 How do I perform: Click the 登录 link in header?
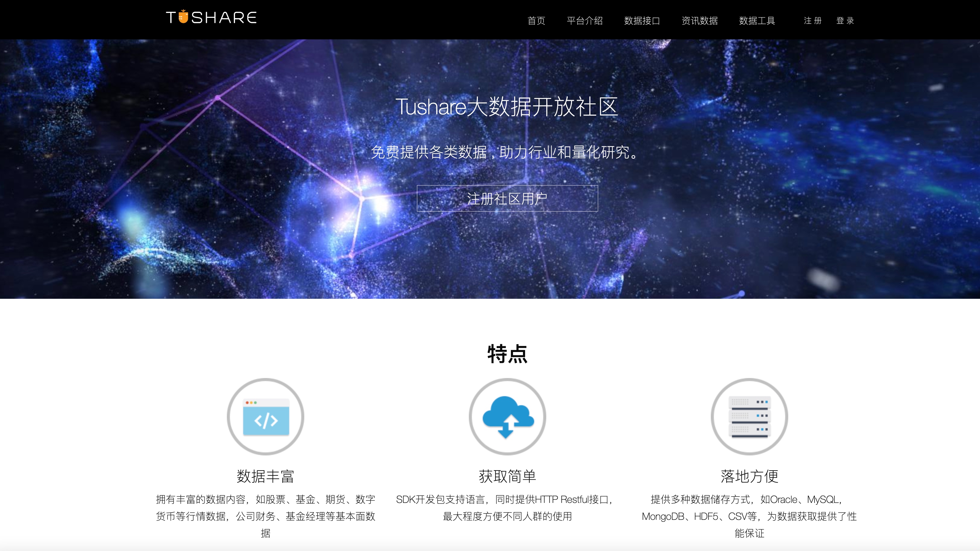point(845,21)
